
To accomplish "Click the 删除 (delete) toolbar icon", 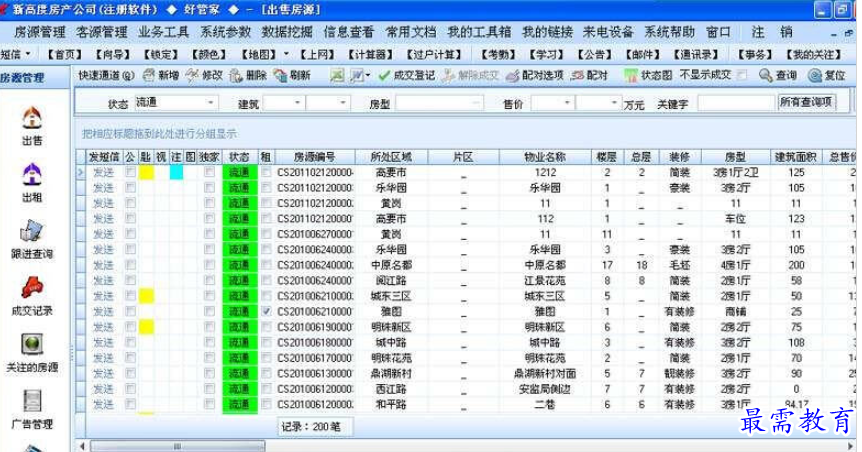I will click(x=236, y=75).
